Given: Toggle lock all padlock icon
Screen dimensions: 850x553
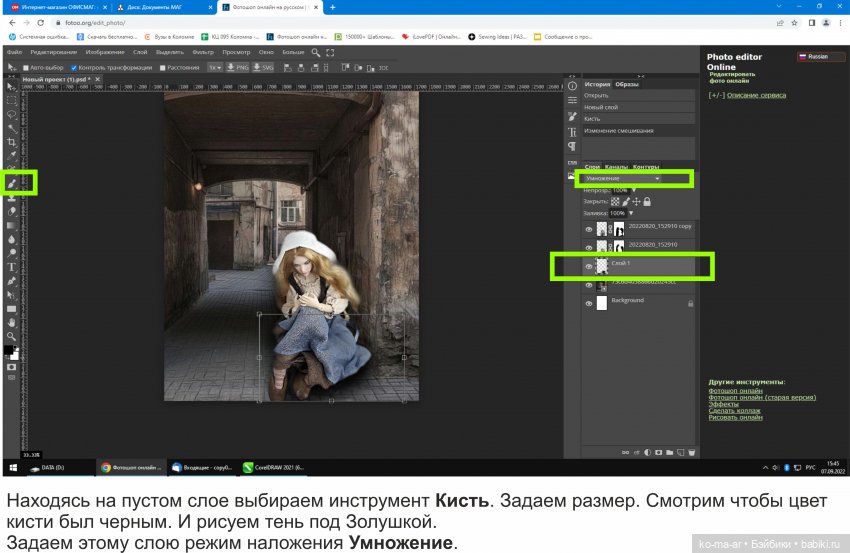Looking at the screenshot, I should (647, 202).
